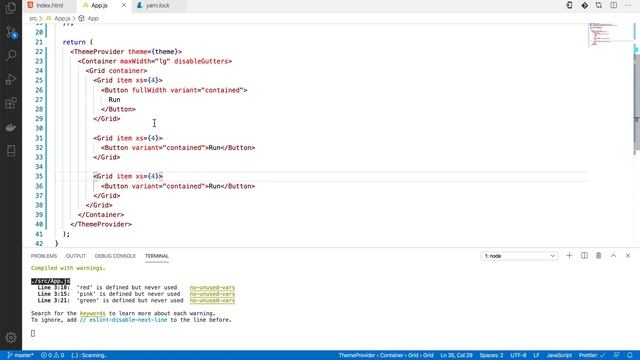This screenshot has height=360, width=640.
Task: Click the Prettier status bar item
Action: 591,355
